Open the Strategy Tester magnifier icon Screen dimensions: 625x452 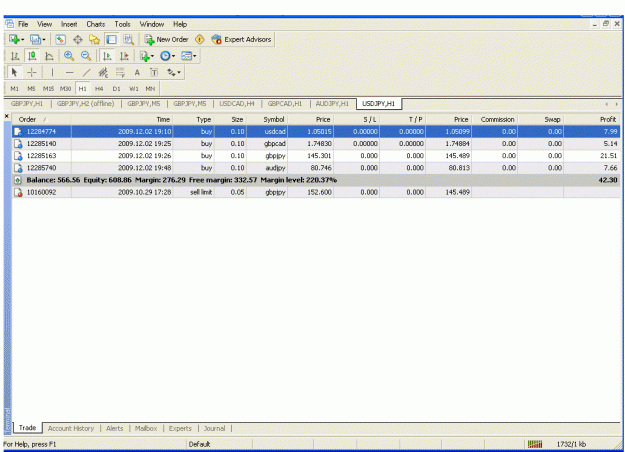[128, 39]
